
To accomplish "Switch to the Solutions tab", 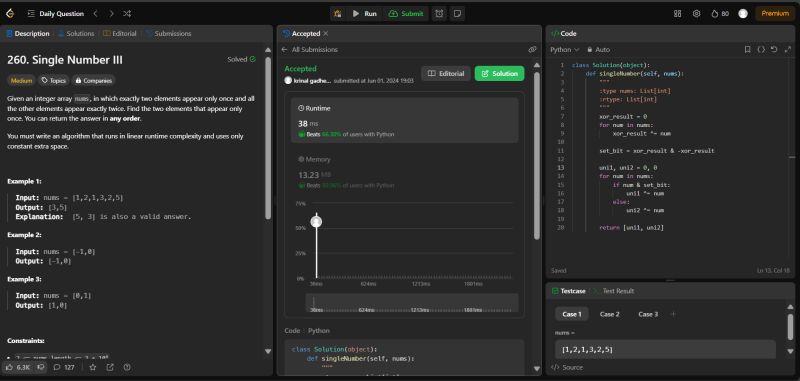I will point(76,34).
